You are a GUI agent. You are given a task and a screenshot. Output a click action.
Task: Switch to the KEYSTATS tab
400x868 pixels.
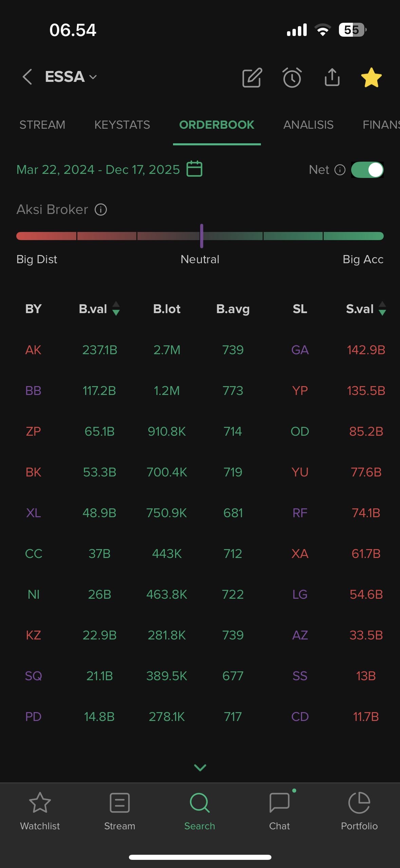click(122, 125)
